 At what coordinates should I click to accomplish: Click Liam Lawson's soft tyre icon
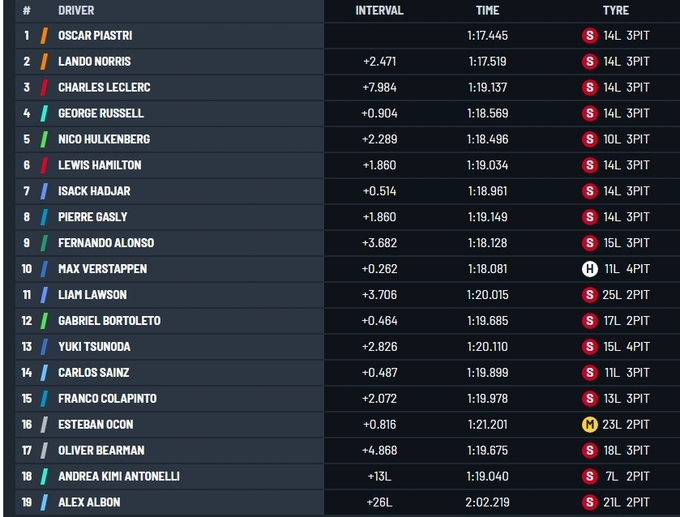click(590, 295)
